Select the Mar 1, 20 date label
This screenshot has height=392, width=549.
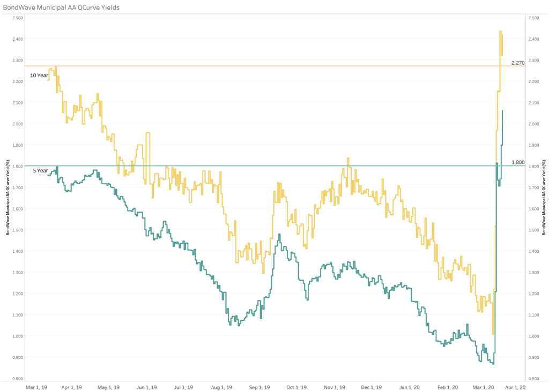point(483,388)
